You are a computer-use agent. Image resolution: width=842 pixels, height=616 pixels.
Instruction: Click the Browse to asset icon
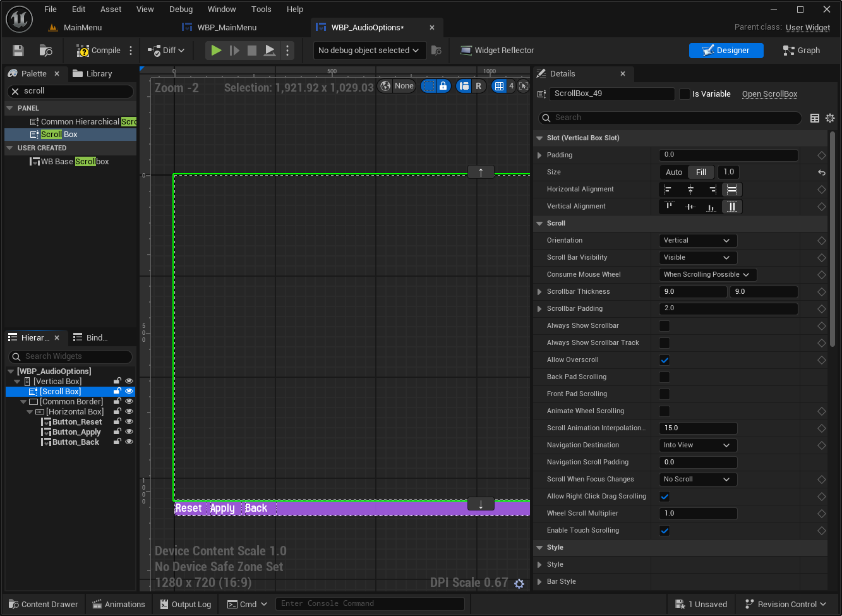(45, 51)
